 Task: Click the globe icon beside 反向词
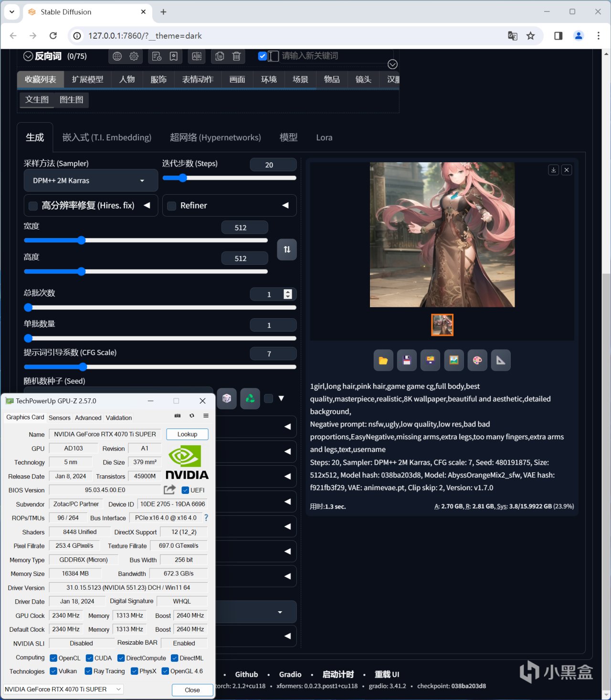click(117, 56)
